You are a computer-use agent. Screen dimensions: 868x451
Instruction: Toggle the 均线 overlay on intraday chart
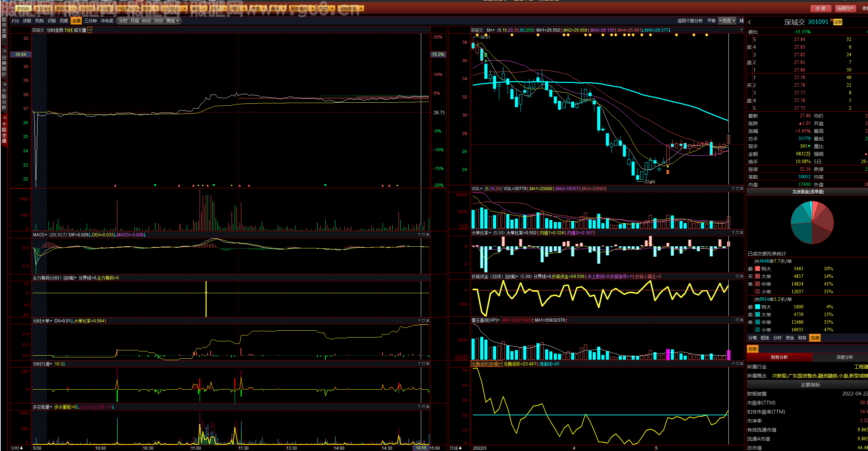pos(69,30)
